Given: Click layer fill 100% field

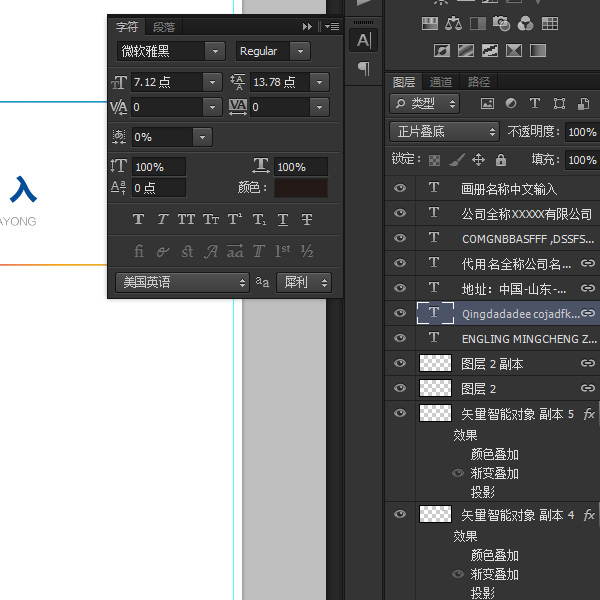Looking at the screenshot, I should point(582,160).
